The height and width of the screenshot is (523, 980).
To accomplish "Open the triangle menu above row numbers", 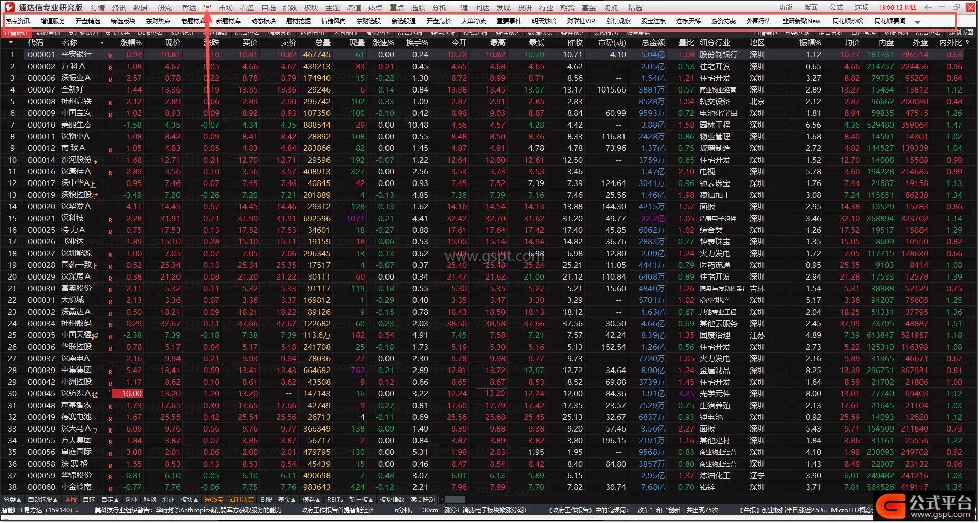I will (11, 43).
